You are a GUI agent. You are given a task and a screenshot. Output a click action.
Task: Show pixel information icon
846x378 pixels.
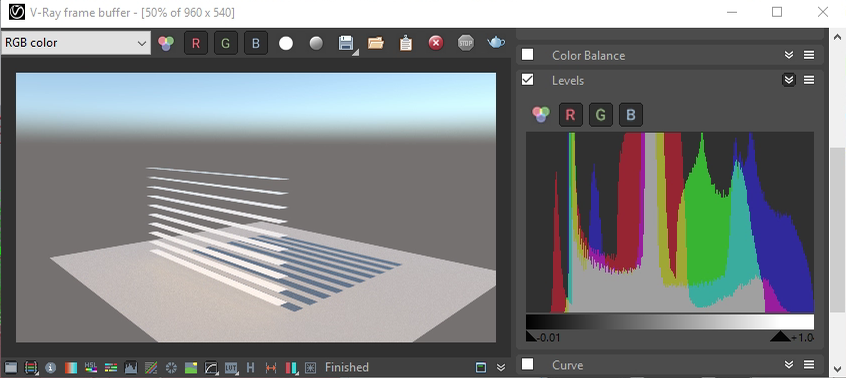tap(51, 368)
